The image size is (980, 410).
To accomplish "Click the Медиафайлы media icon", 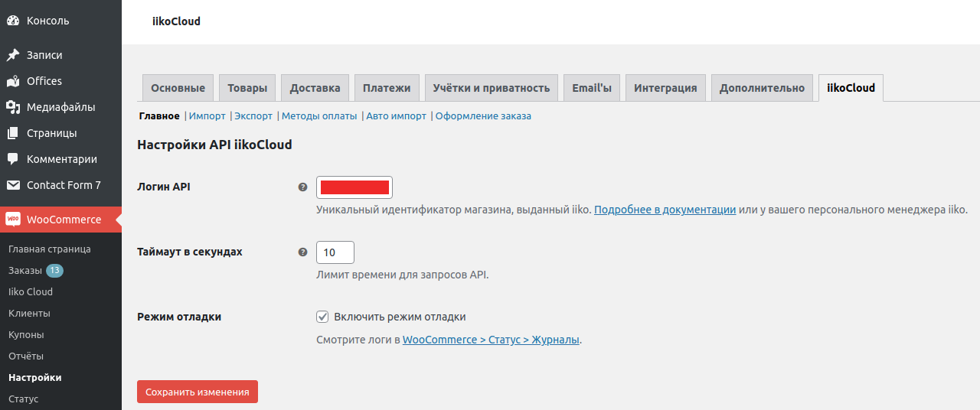I will 13,107.
